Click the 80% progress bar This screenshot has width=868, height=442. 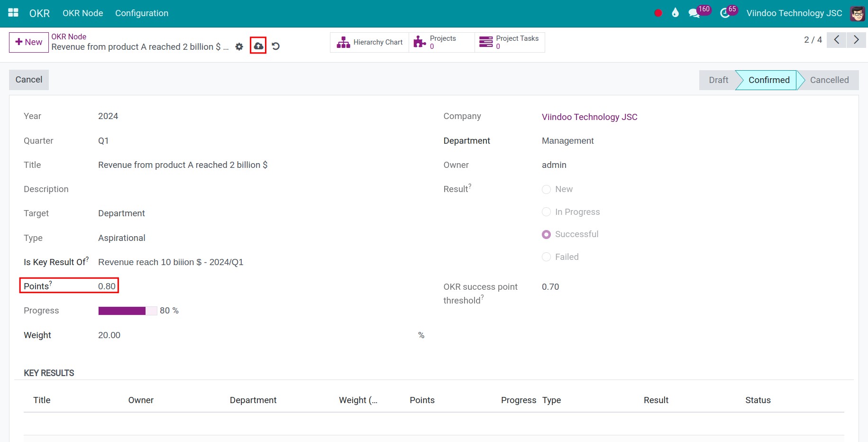[x=128, y=311]
